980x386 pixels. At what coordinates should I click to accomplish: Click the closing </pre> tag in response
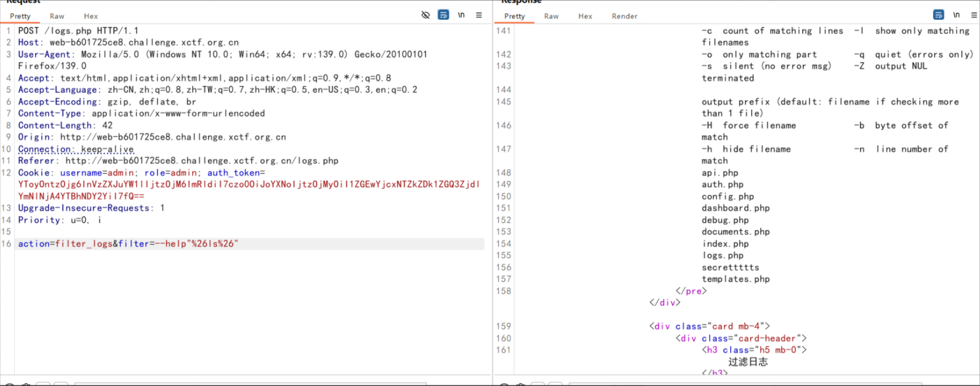click(691, 291)
